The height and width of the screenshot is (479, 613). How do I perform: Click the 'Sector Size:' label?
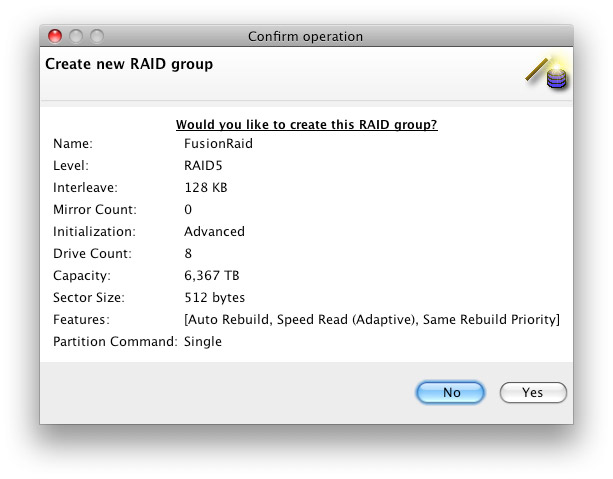coord(89,297)
